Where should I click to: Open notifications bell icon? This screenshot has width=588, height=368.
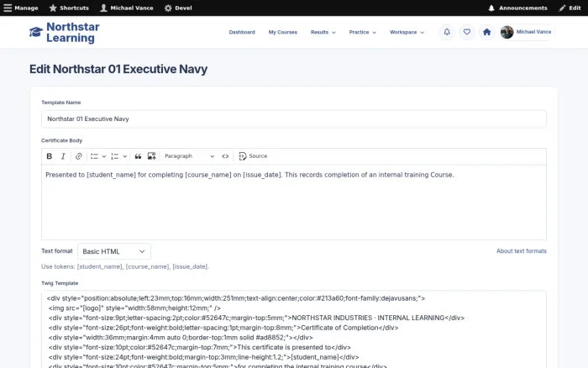(447, 32)
